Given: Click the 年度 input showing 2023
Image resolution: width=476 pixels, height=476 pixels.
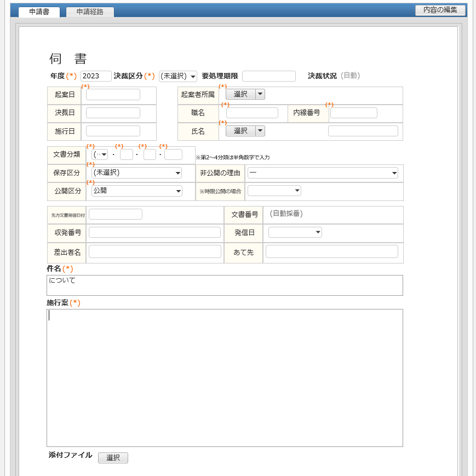Looking at the screenshot, I should tap(95, 76).
